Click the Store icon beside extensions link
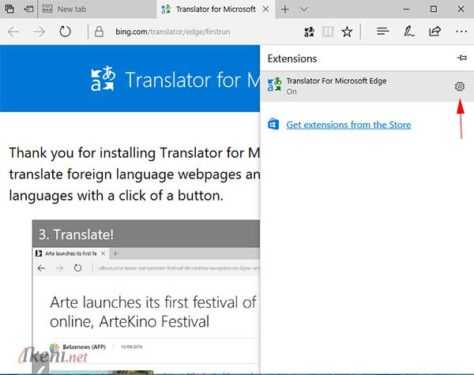The height and width of the screenshot is (375, 474). [x=273, y=124]
